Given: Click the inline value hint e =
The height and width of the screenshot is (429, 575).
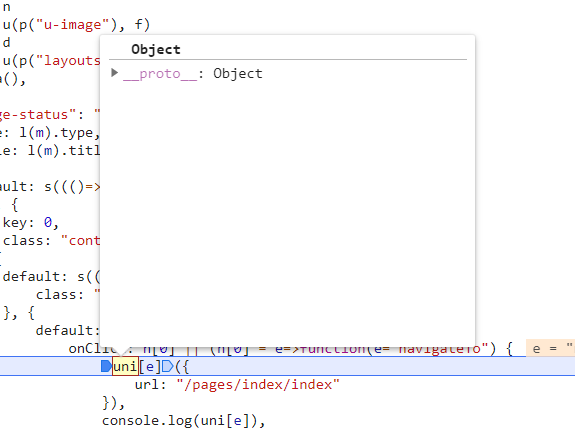Looking at the screenshot, I should pyautogui.click(x=550, y=348).
